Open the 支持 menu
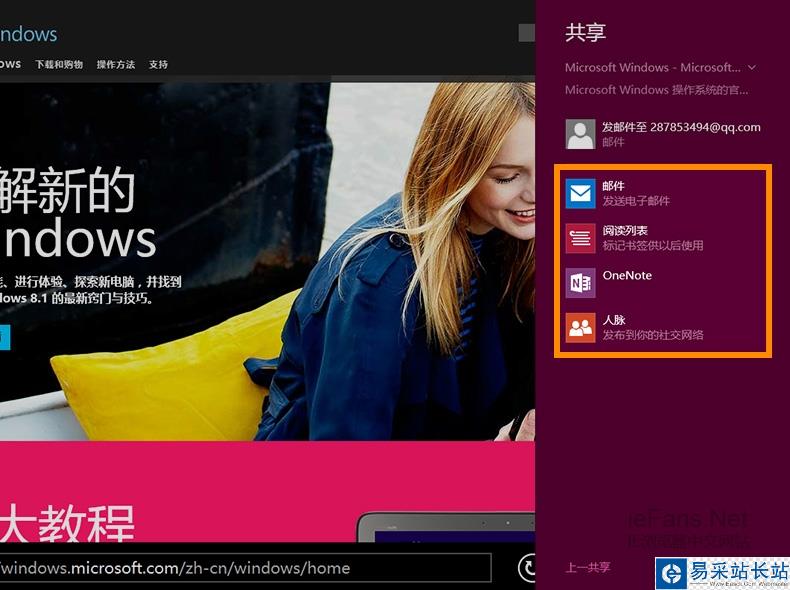This screenshot has height=590, width=790. [158, 64]
